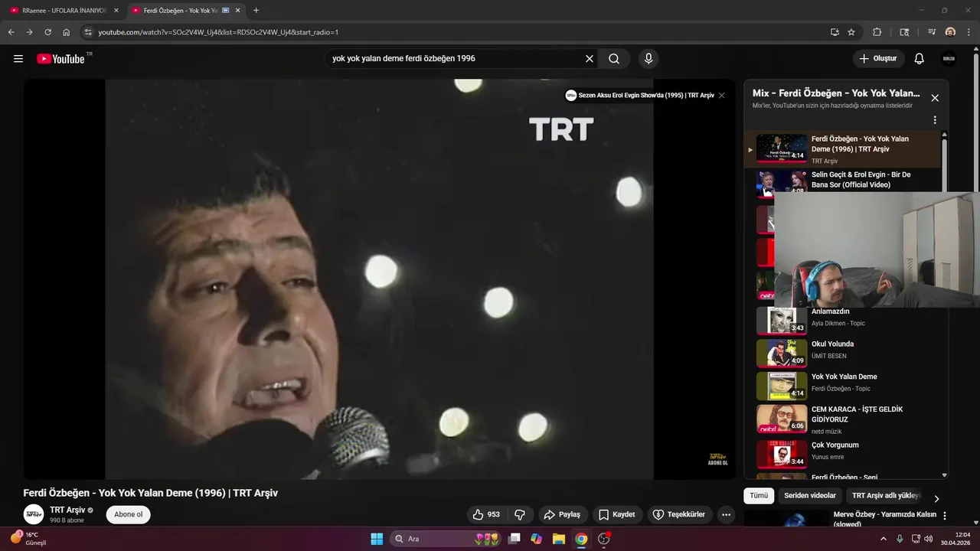Screen dimensions: 980x551
Task: Play Okul Yolunda by Ümit Besen
Action: 842,353
